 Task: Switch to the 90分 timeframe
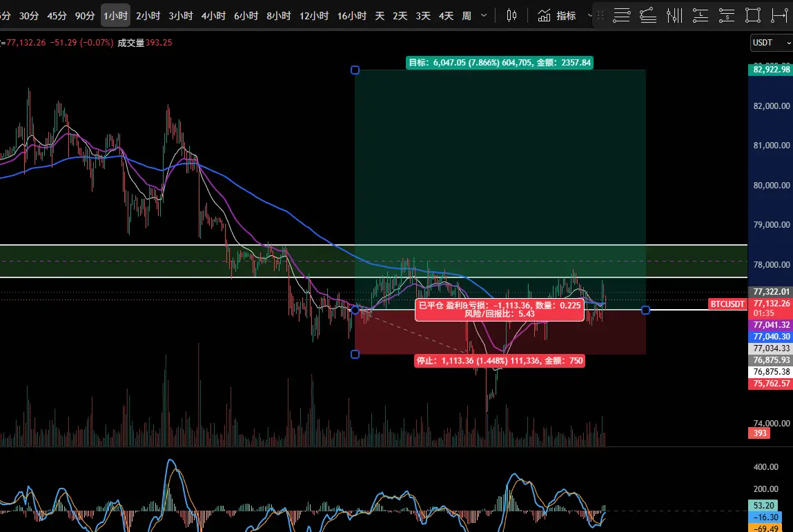pyautogui.click(x=85, y=16)
